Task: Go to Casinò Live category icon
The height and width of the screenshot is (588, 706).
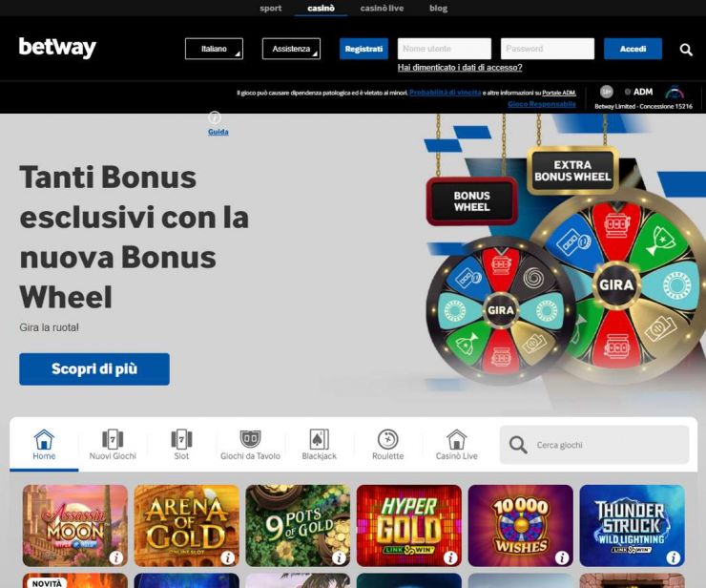Action: tap(457, 439)
